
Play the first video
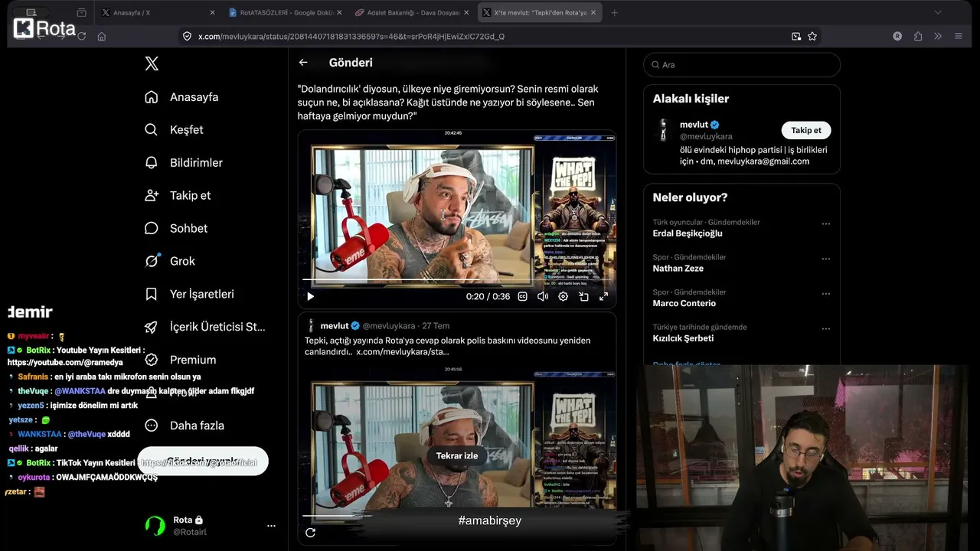click(x=310, y=296)
